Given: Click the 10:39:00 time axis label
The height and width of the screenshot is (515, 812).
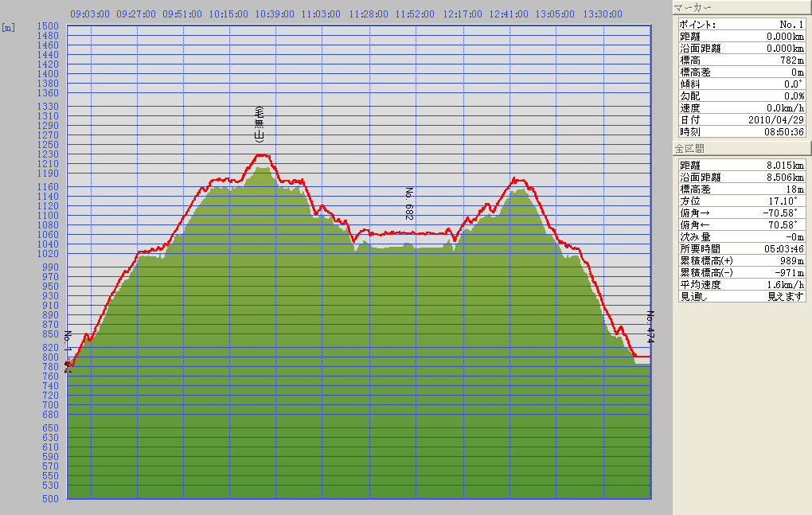Looking at the screenshot, I should tap(275, 14).
